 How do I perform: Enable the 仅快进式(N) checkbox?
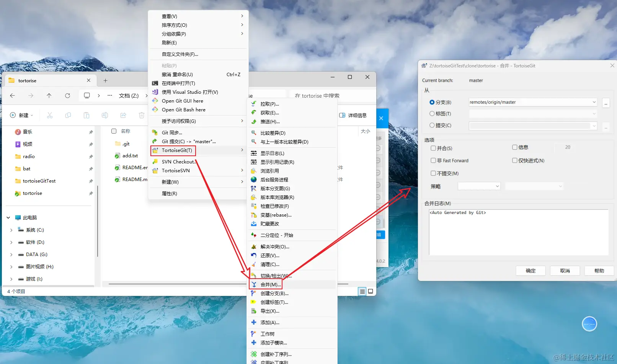point(515,160)
